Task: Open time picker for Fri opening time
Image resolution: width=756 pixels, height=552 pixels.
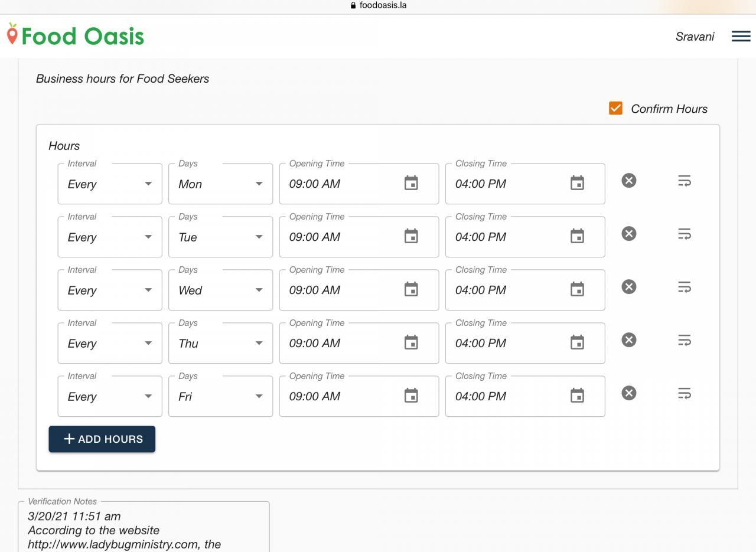Action: tap(411, 396)
